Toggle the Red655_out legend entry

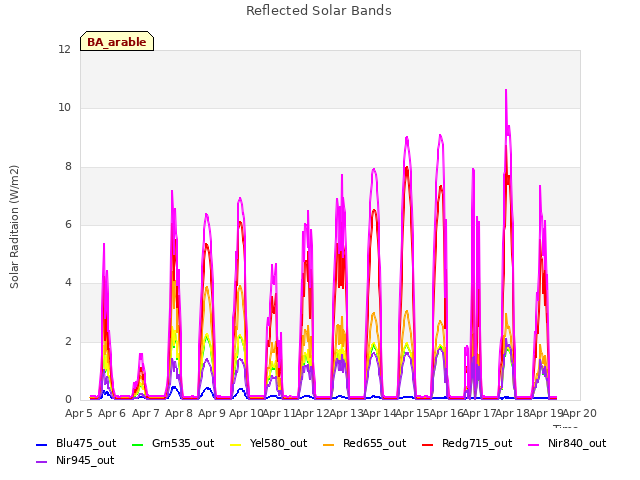365,443
